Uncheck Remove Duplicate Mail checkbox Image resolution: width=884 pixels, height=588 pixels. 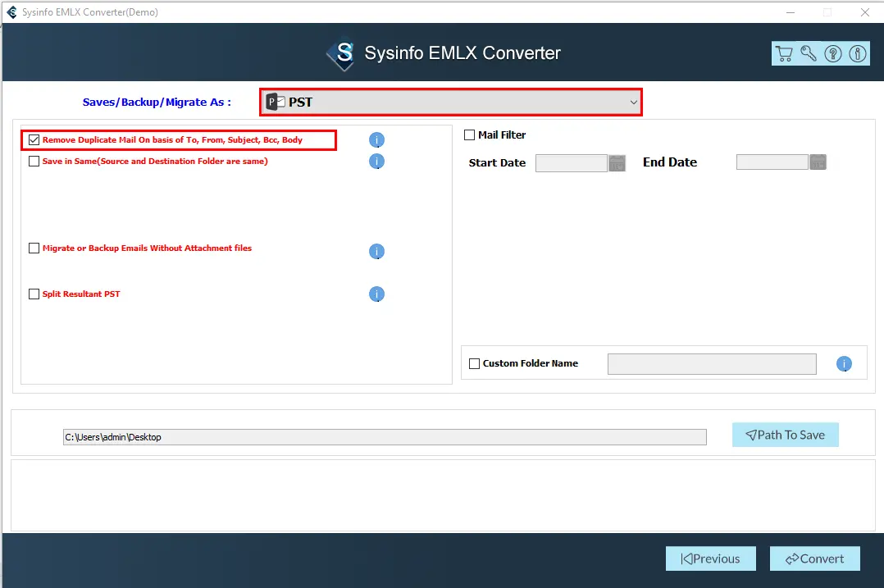[x=34, y=139]
